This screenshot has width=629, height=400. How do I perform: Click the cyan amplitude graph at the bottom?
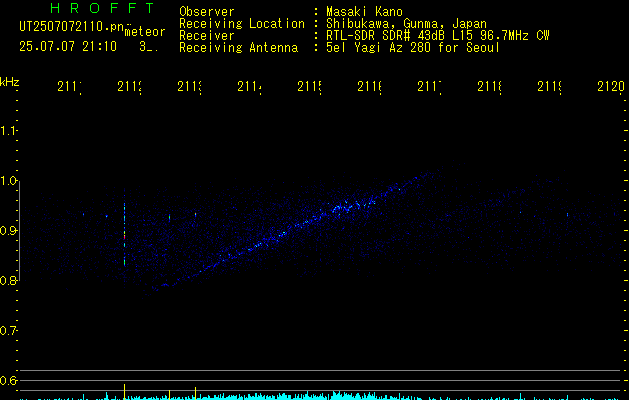point(321,396)
